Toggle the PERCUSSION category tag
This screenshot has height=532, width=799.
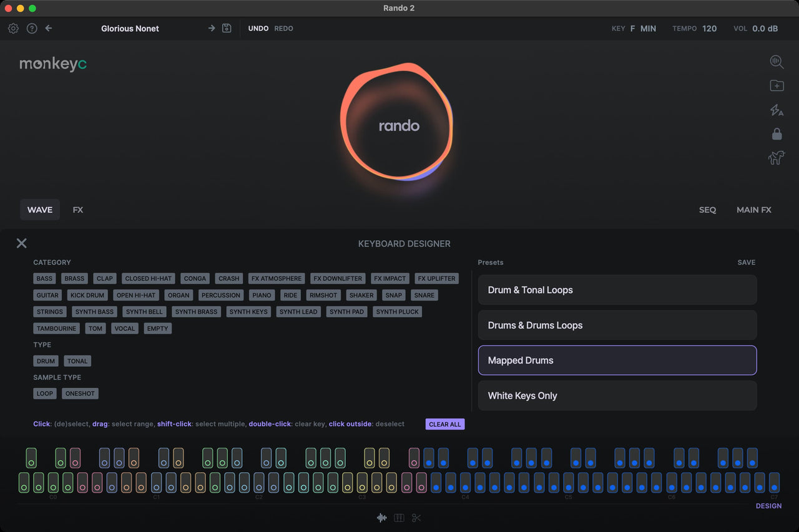[221, 295]
